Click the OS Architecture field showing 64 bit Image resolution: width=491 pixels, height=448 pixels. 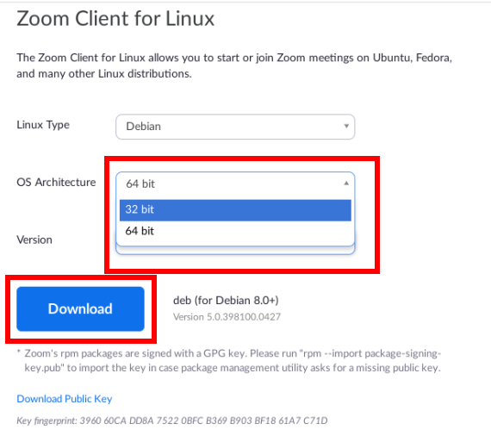pos(235,184)
